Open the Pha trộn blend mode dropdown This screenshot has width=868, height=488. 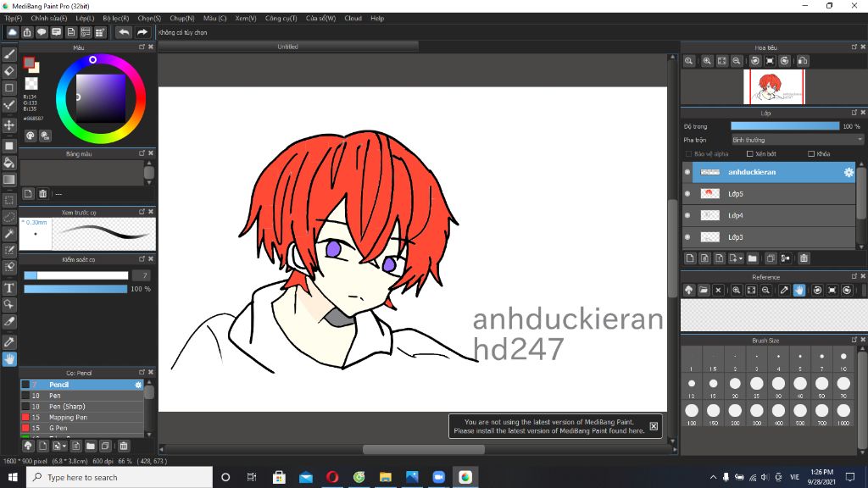click(797, 140)
